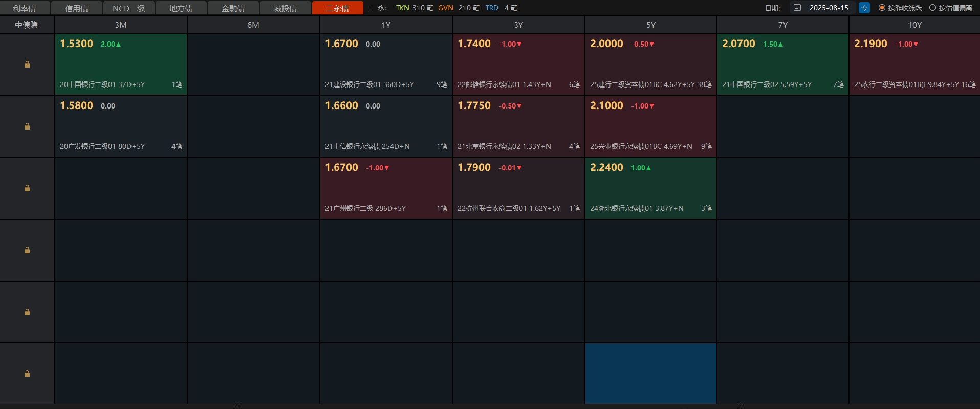Click the GVN 210 笔 count
This screenshot has height=409, width=980.
click(x=459, y=8)
